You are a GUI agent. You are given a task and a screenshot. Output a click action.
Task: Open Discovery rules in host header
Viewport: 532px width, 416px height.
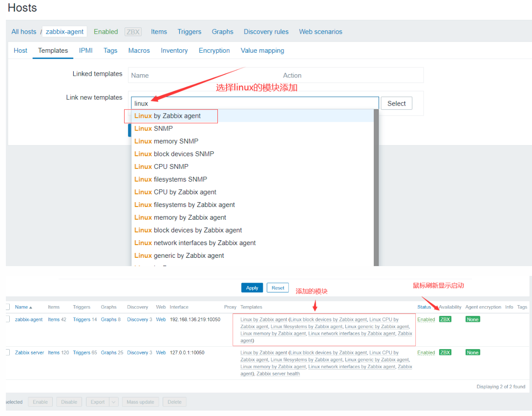pos(266,32)
